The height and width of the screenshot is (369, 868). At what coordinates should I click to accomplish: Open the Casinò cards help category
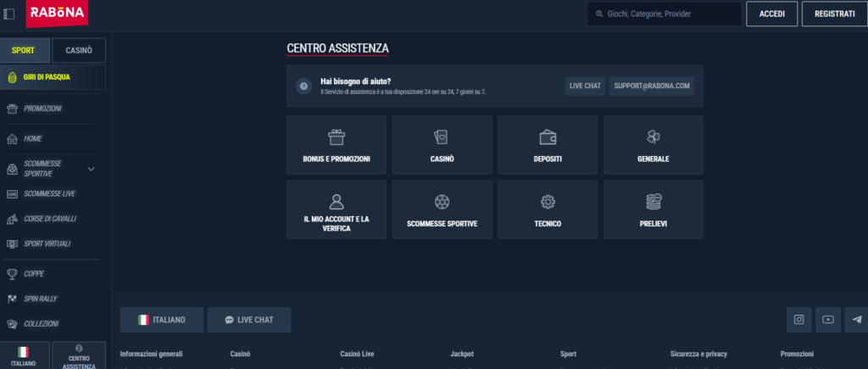pyautogui.click(x=442, y=145)
